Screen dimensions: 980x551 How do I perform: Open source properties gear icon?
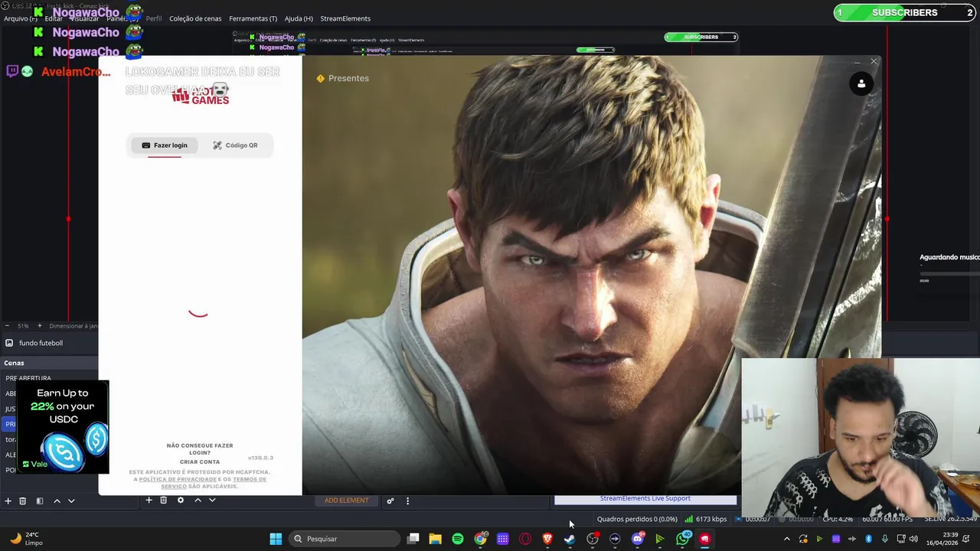point(181,500)
